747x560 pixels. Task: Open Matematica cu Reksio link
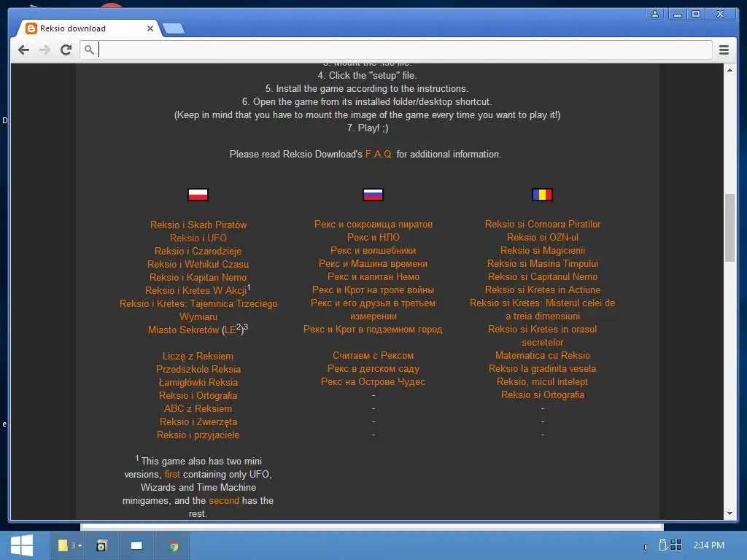pyautogui.click(x=543, y=356)
